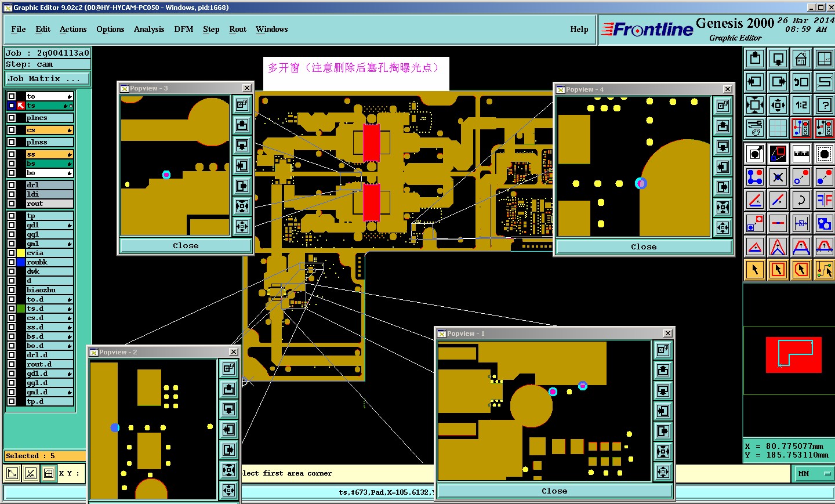835x504 pixels.
Task: Toggle the 'plncs' layer checkbox
Action: pyautogui.click(x=12, y=118)
